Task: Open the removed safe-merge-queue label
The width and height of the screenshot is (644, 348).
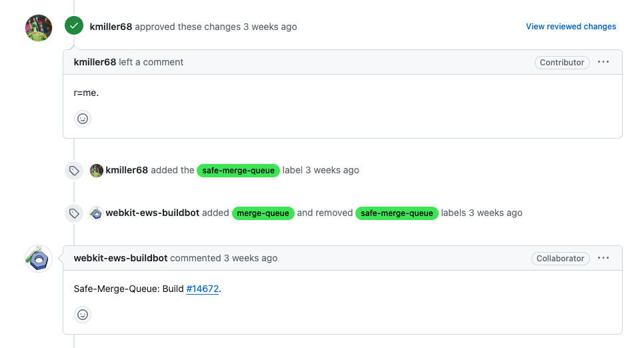Action: (x=397, y=213)
